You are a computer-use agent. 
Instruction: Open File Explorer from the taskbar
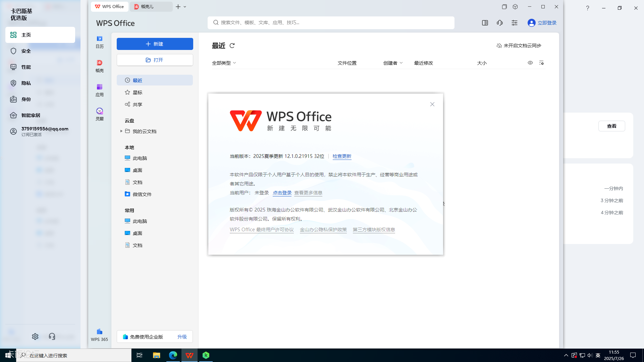[157, 355]
